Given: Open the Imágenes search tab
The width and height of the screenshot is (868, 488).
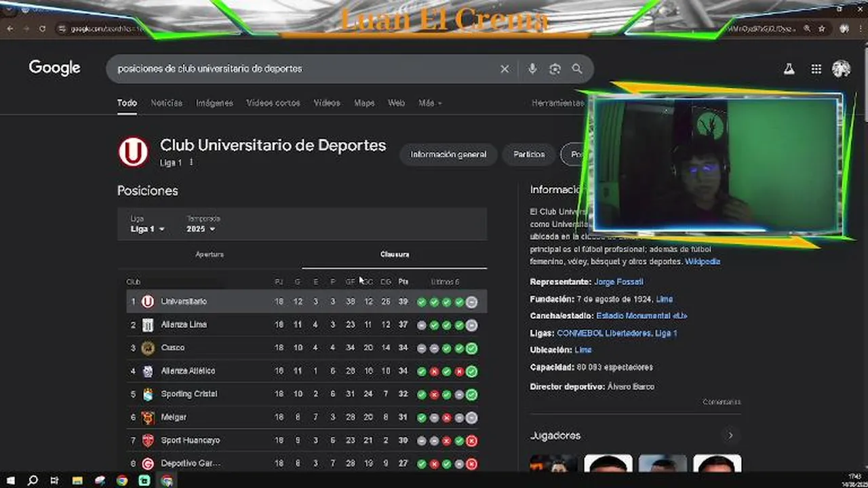Looking at the screenshot, I should pyautogui.click(x=214, y=103).
